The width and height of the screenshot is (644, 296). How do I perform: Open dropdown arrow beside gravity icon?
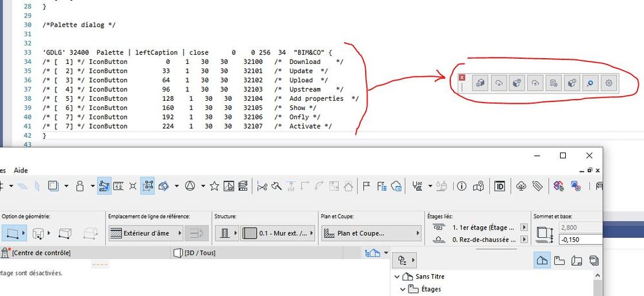tap(92, 186)
